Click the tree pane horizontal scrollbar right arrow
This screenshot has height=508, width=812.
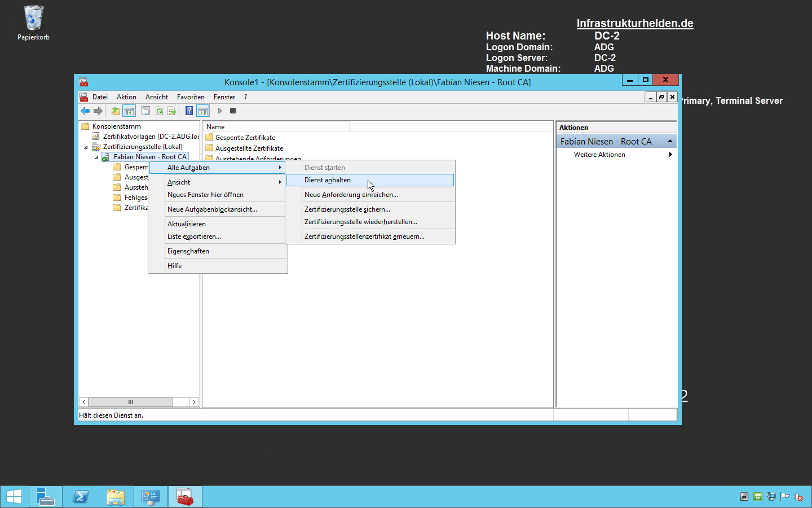tap(194, 402)
